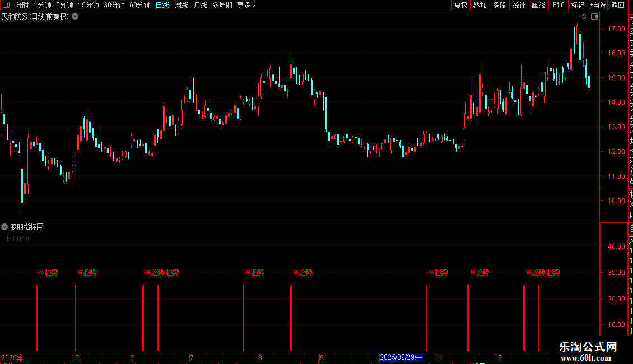This screenshot has height=364, width=633.
Task: Open F10 company information
Action: click(558, 5)
